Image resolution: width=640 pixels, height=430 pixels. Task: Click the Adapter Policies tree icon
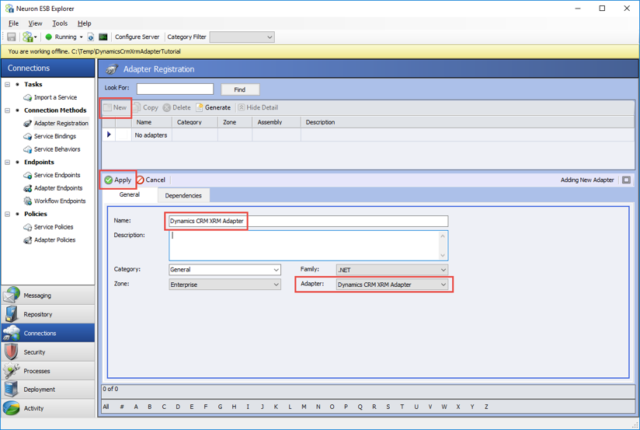point(28,240)
